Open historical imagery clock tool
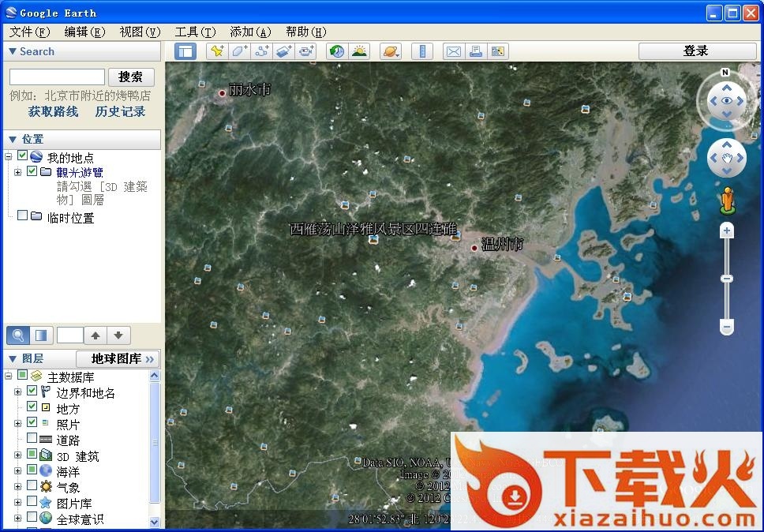Image resolution: width=764 pixels, height=532 pixels. tap(337, 51)
